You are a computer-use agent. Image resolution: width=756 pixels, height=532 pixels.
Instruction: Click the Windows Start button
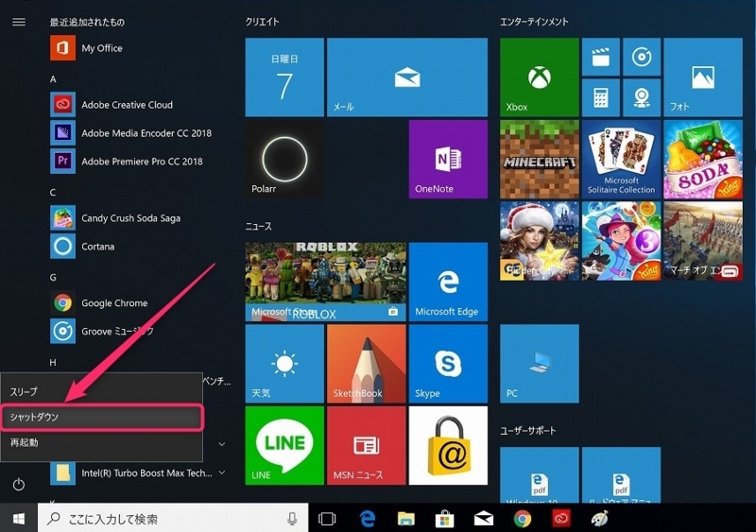(19, 519)
